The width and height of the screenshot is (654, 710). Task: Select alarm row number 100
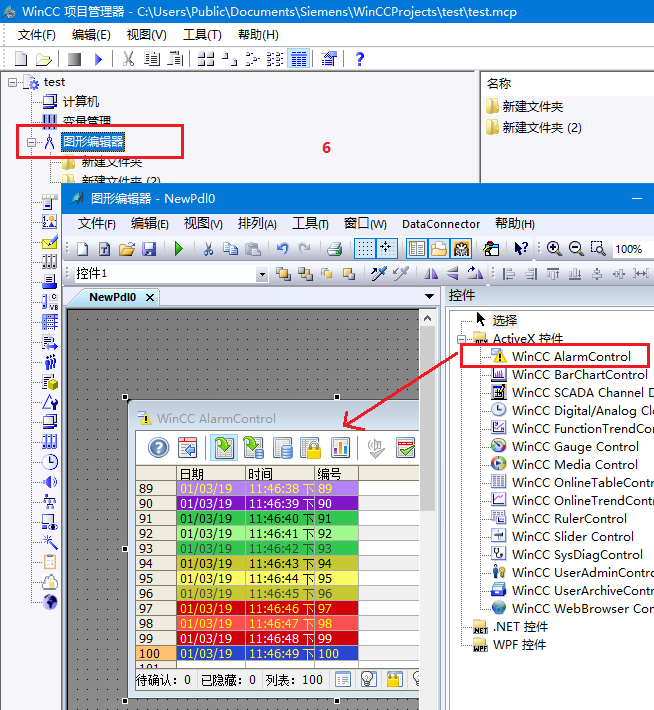156,653
